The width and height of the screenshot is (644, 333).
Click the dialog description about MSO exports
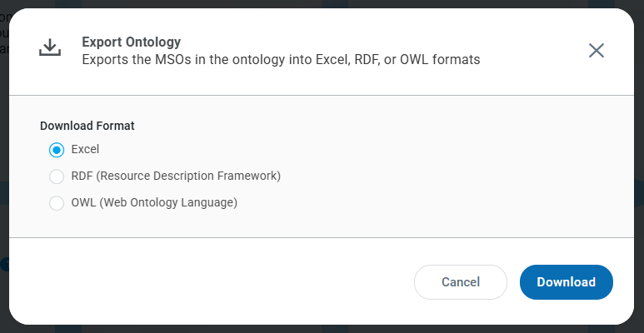pos(281,60)
